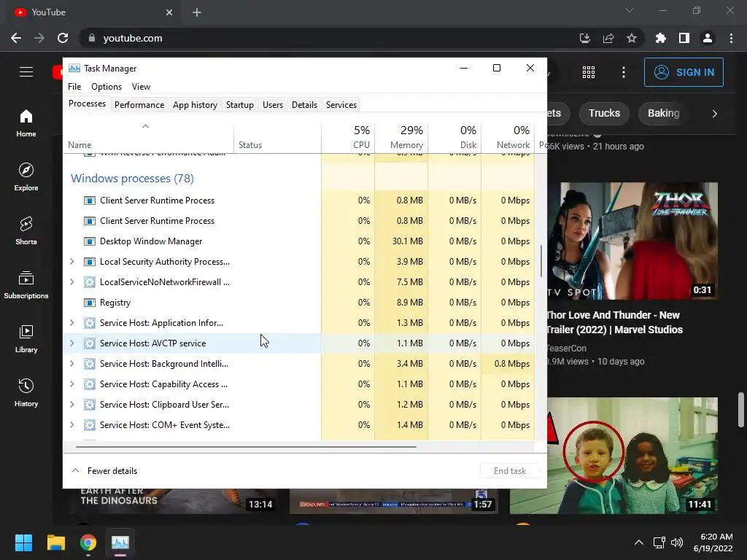Select Trucks filter chip

(x=604, y=113)
